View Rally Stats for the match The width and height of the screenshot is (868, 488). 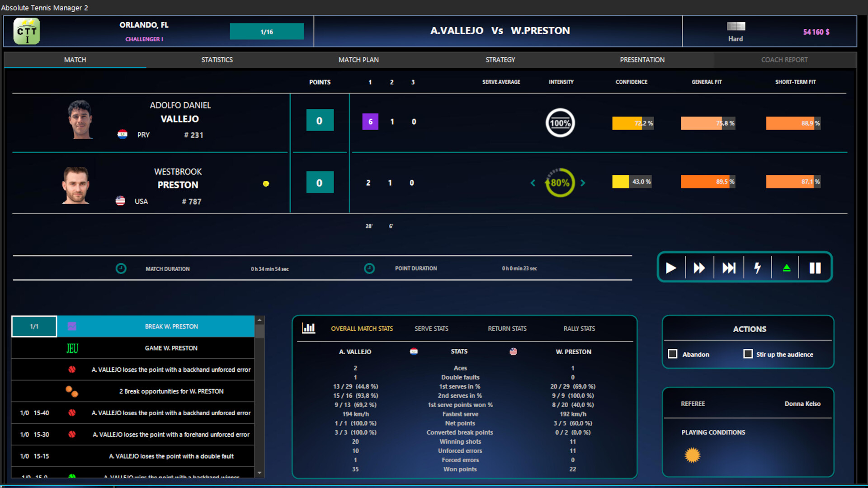tap(579, 328)
